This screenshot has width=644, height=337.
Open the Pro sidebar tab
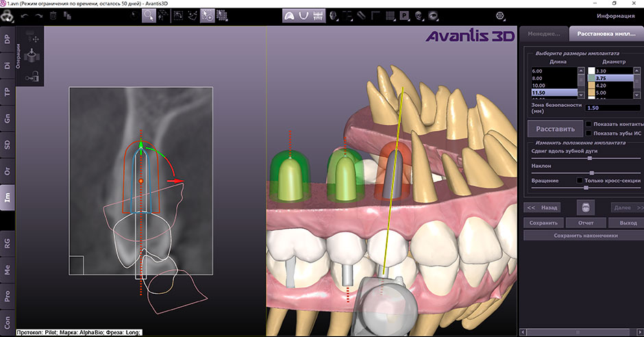click(8, 296)
